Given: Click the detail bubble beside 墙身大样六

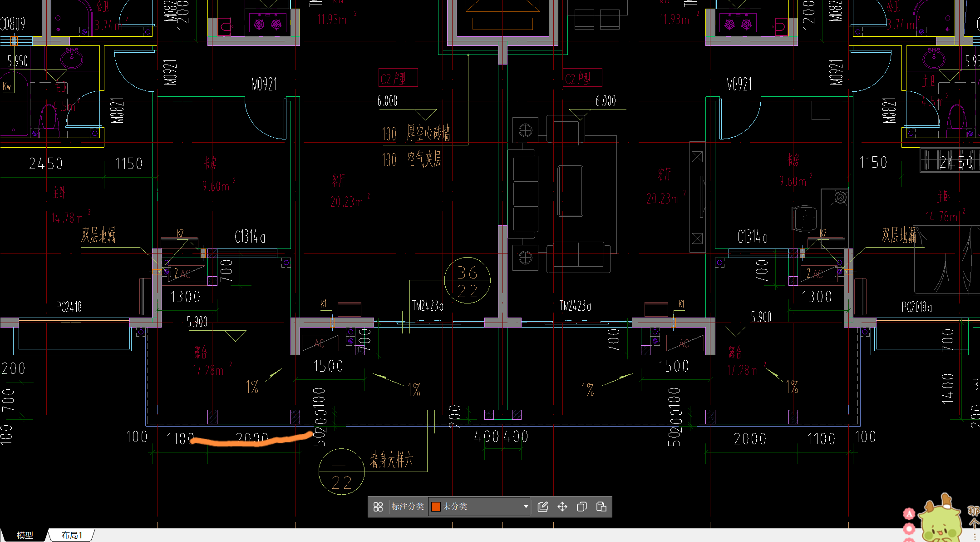Looking at the screenshot, I should pyautogui.click(x=342, y=472).
